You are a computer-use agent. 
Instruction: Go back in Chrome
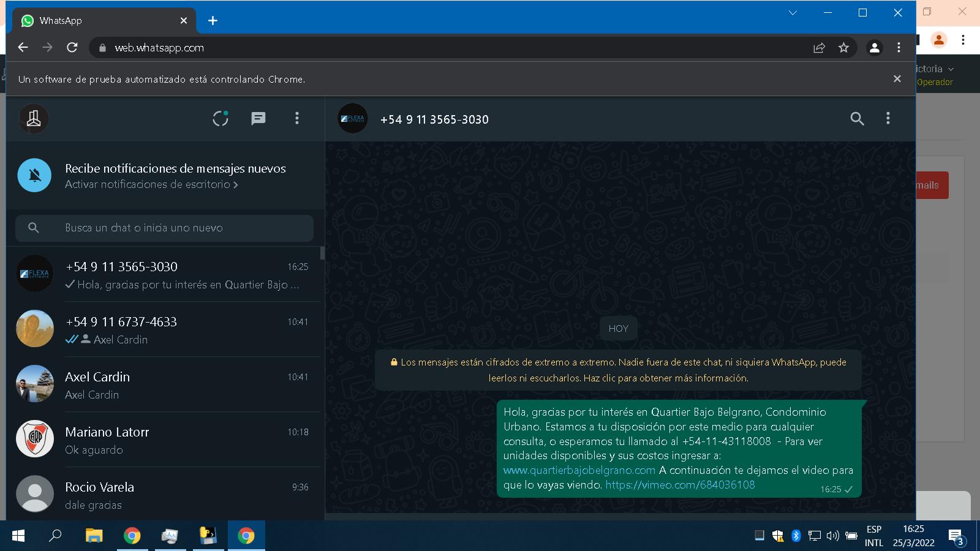(x=23, y=47)
